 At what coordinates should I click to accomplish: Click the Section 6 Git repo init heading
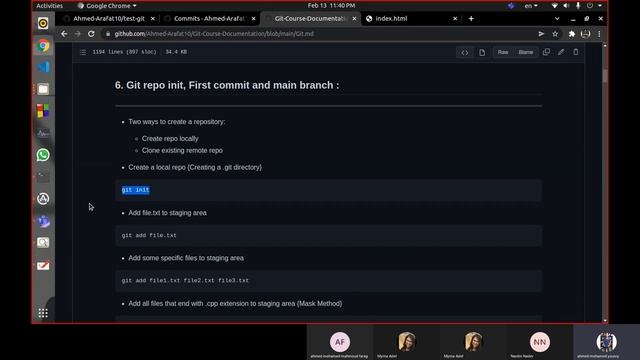[x=227, y=85]
